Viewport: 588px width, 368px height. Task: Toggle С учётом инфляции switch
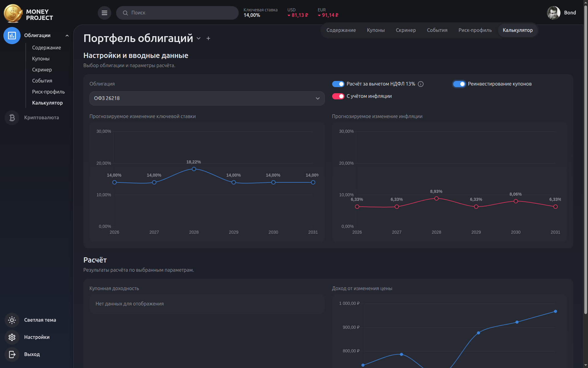coord(338,96)
